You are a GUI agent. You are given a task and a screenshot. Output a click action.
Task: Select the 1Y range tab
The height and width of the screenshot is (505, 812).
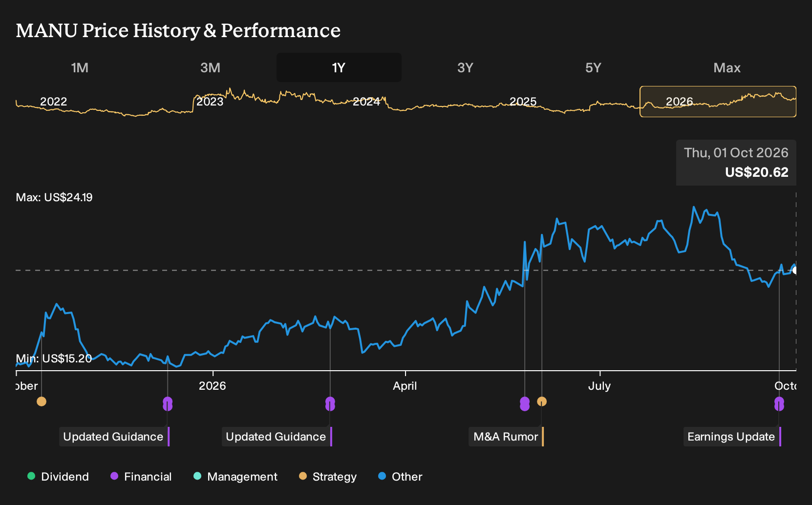tap(339, 67)
